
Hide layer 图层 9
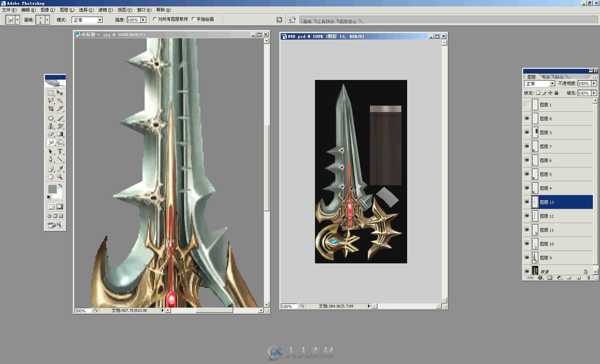pos(527,258)
